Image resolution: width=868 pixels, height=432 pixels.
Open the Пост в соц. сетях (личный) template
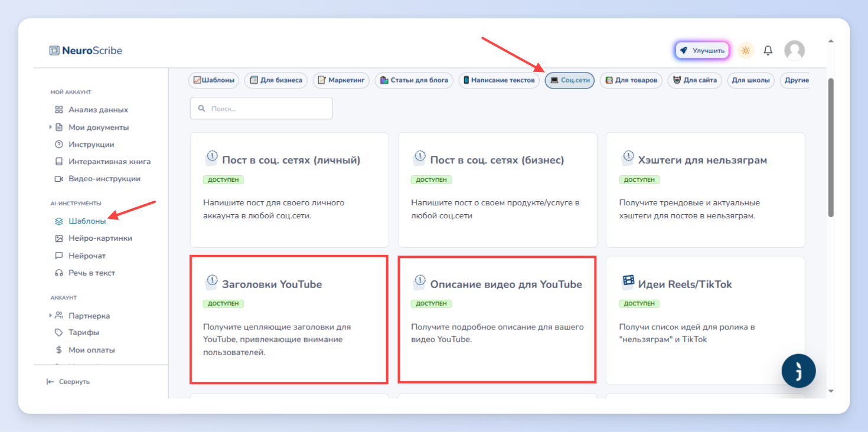coord(289,190)
